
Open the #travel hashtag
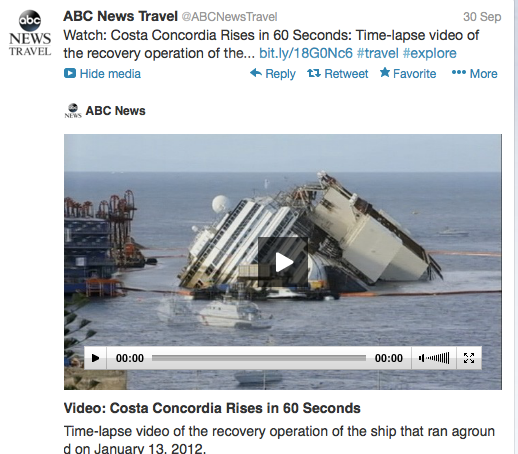coord(377,53)
